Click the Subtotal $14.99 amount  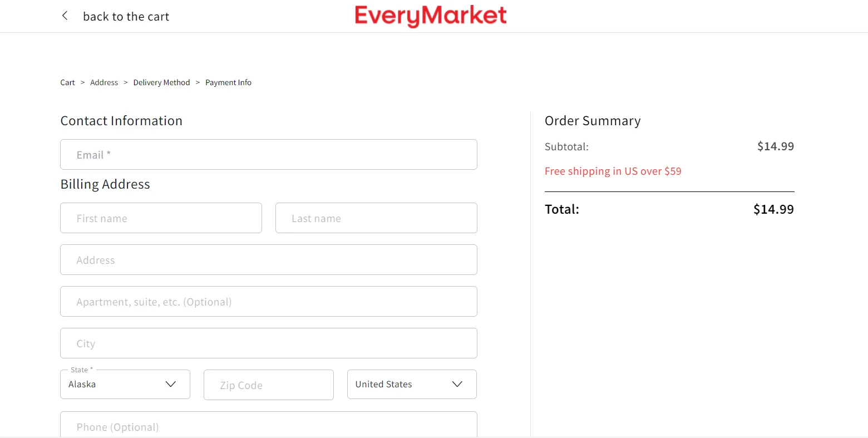[775, 146]
